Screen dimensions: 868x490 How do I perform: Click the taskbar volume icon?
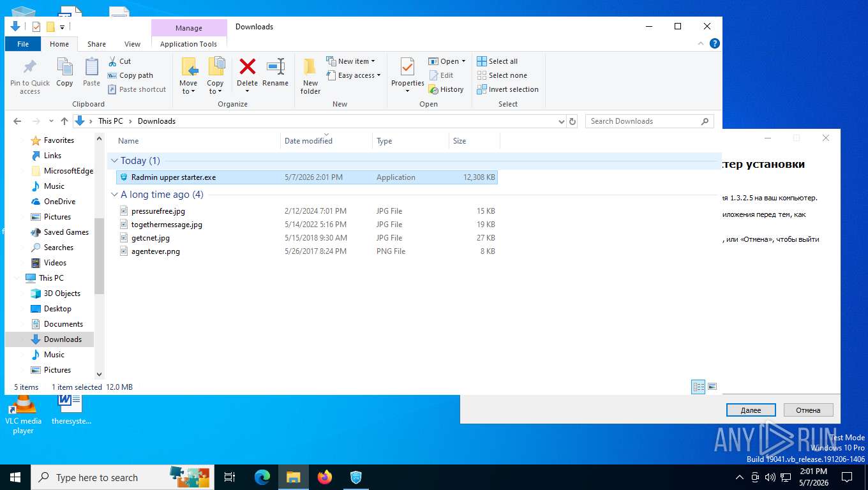[x=770, y=477]
